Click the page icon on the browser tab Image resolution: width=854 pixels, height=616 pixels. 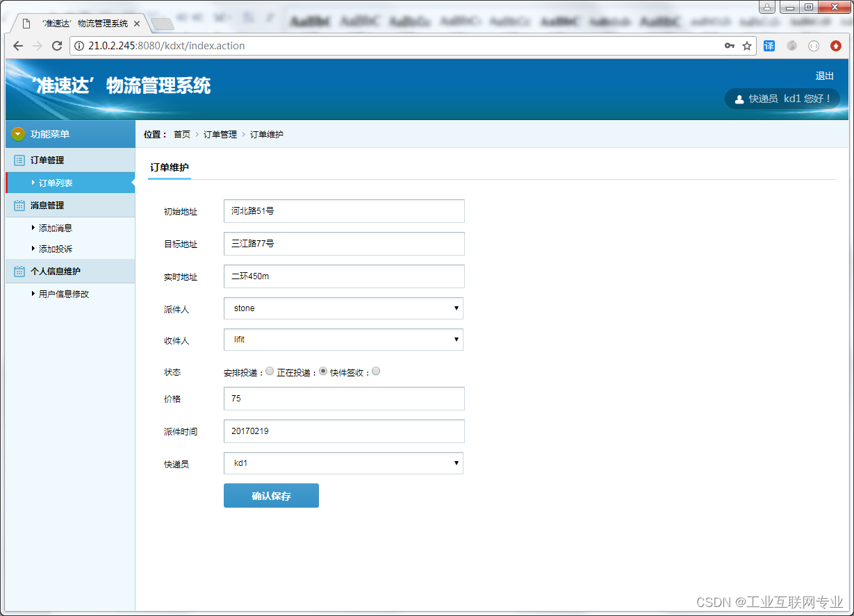point(26,24)
